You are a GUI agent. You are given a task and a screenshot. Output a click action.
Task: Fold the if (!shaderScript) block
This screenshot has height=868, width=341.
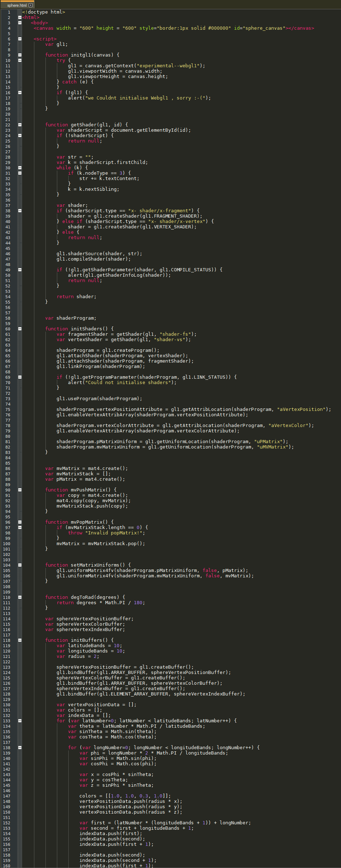20,135
